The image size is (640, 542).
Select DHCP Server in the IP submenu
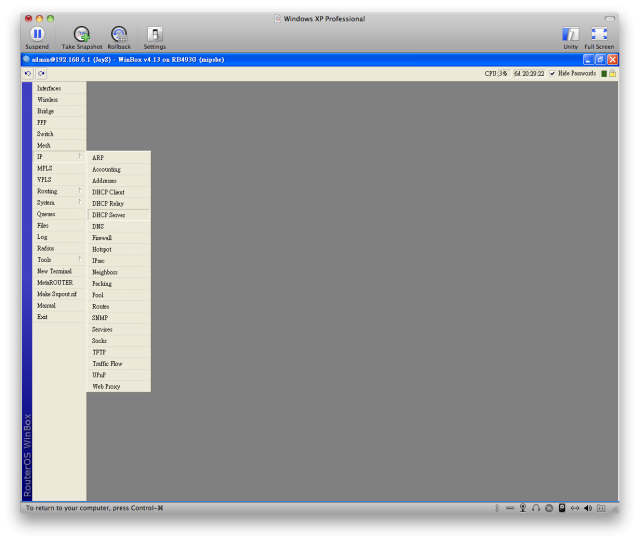coord(119,215)
